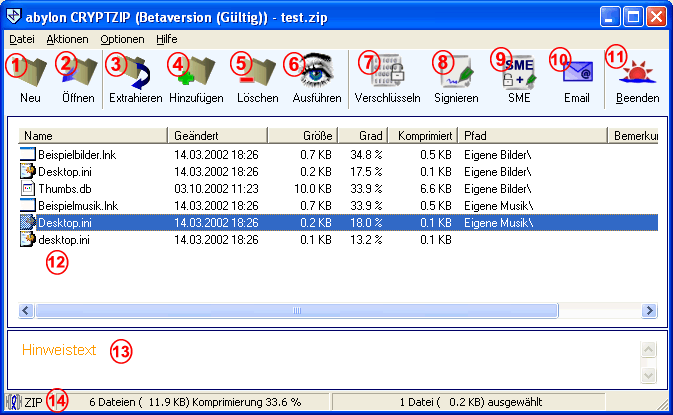Click the Löschen folder icon
This screenshot has width=673, height=415.
coord(258,72)
